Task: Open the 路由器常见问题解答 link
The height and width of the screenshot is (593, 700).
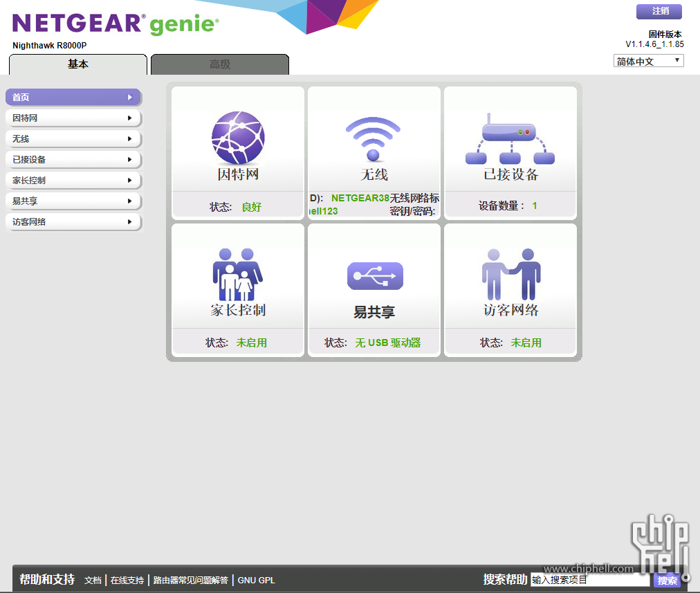Action: tap(191, 580)
